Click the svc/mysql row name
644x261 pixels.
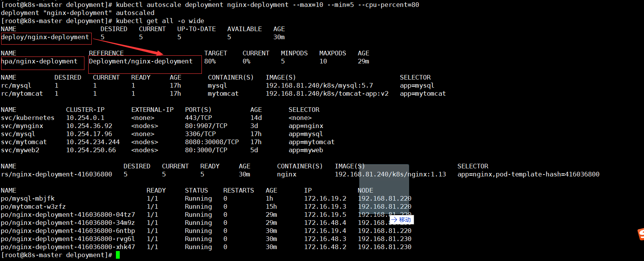pyautogui.click(x=18, y=134)
